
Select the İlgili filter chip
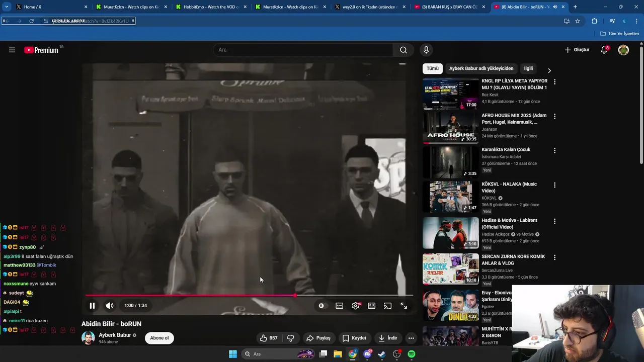pyautogui.click(x=528, y=68)
